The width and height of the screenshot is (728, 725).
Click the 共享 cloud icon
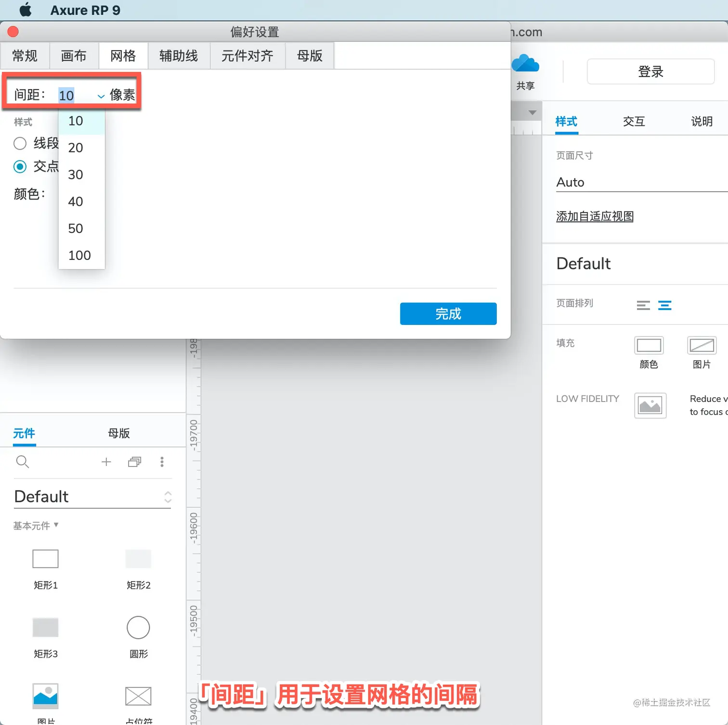tap(525, 64)
